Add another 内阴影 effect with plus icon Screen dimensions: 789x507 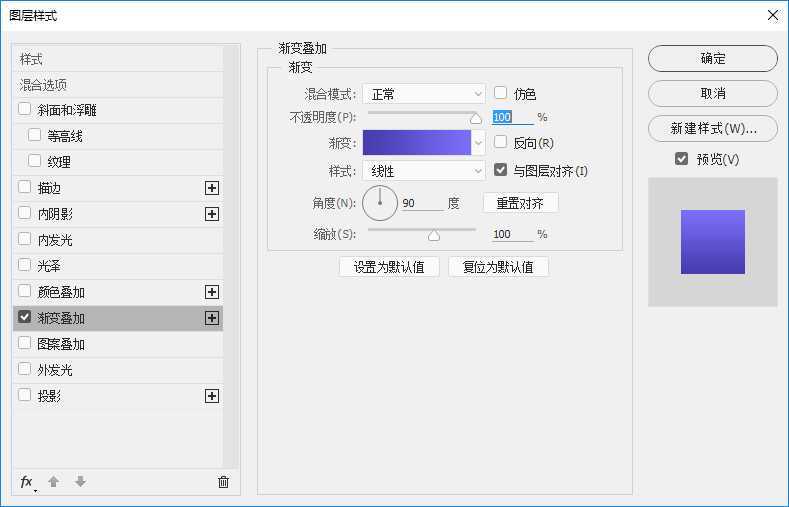pyautogui.click(x=212, y=214)
